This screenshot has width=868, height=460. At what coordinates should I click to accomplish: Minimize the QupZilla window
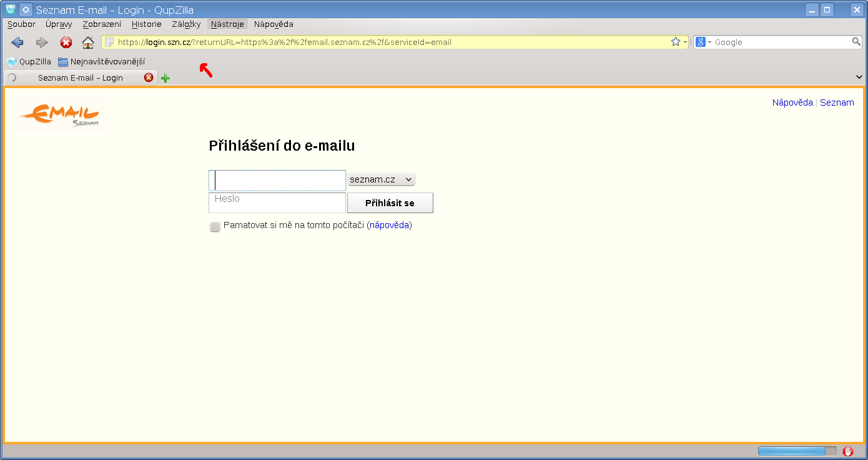(x=812, y=10)
